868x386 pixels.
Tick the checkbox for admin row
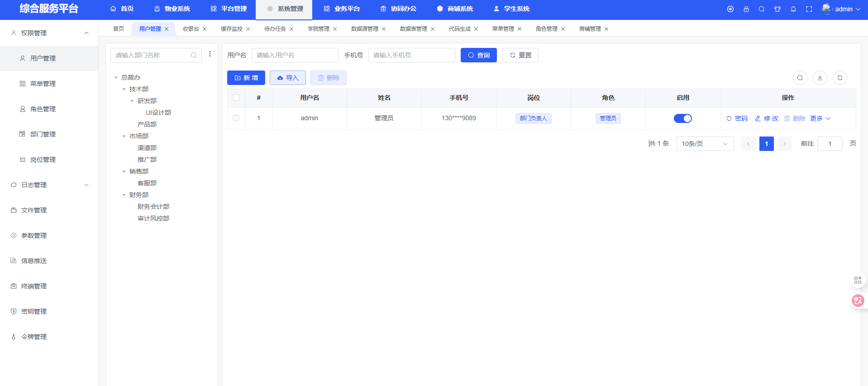pos(236,118)
